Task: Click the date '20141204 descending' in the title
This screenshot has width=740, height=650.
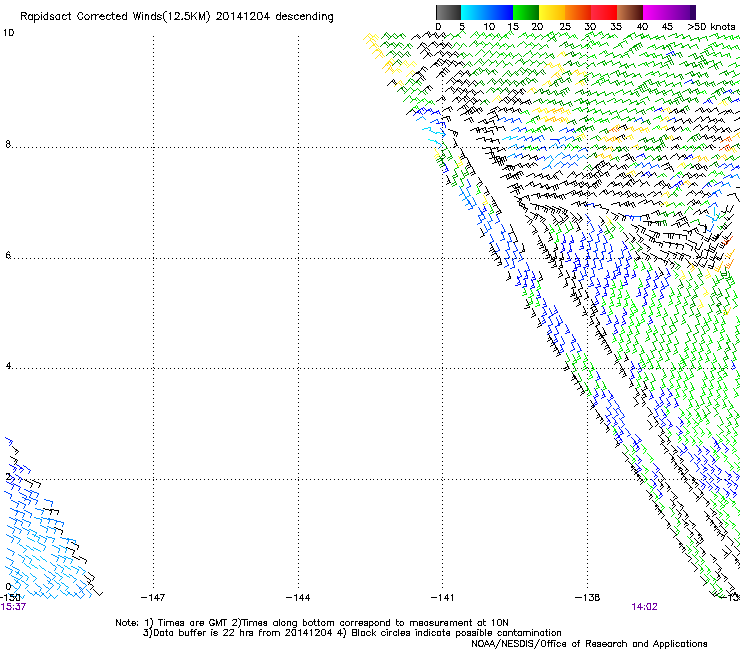Action: [x=275, y=17]
